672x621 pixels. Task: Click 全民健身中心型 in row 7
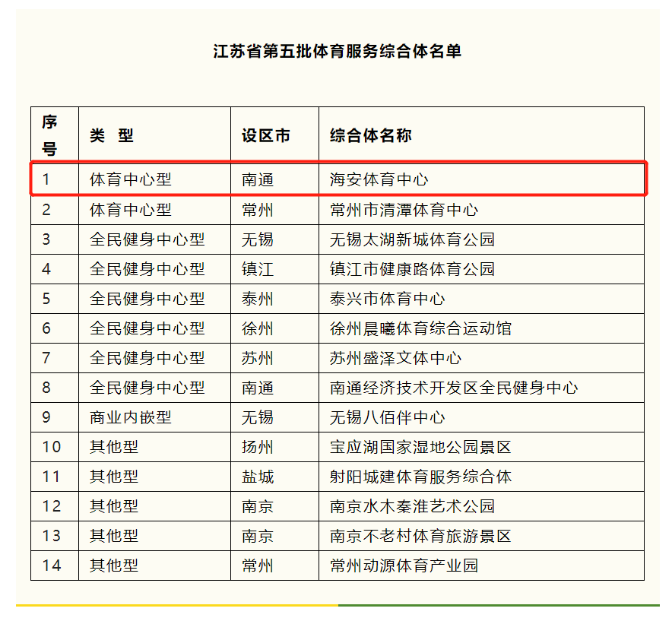(x=147, y=357)
